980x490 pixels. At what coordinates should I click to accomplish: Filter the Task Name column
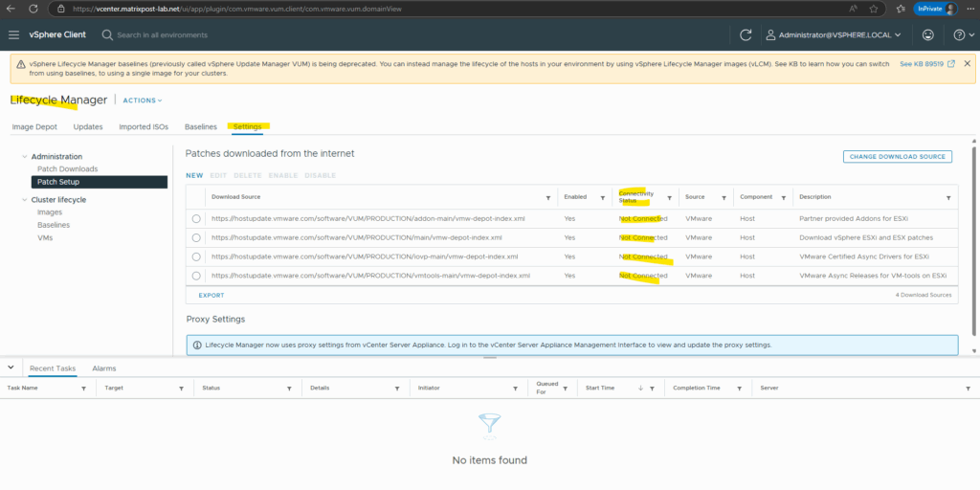point(84,389)
